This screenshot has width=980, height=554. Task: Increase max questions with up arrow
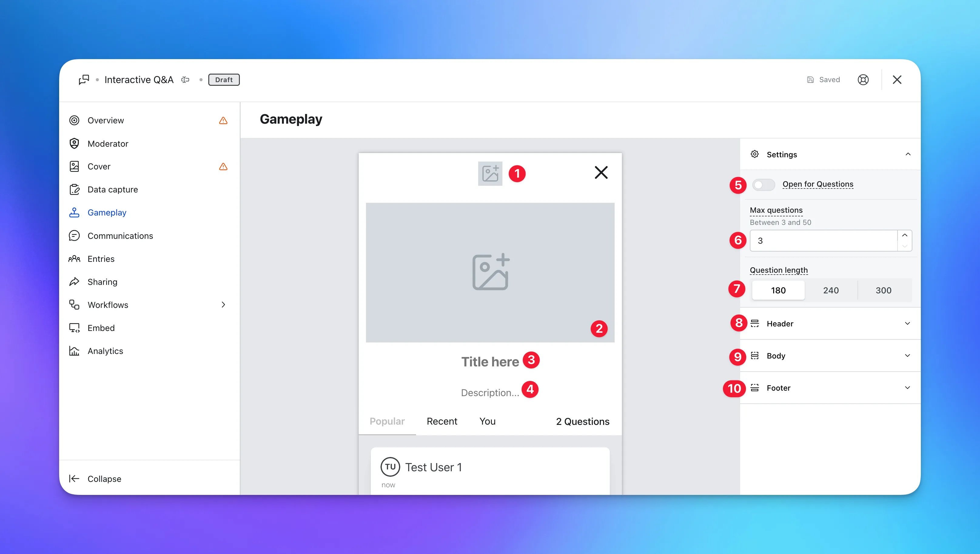[904, 235]
